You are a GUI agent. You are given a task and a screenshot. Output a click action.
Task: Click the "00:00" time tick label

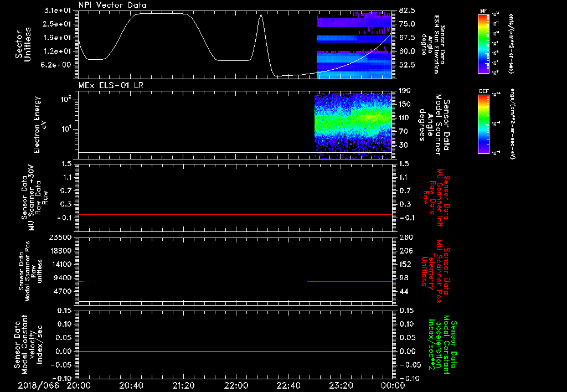coord(393,385)
